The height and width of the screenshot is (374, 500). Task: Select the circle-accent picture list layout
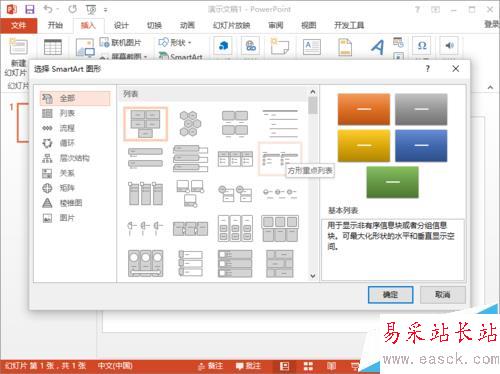(235, 193)
